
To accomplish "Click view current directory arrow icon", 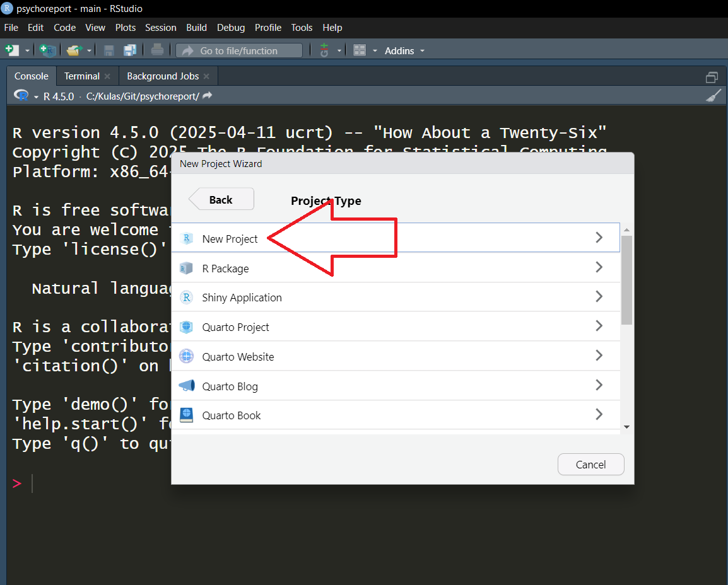I will 208,96.
